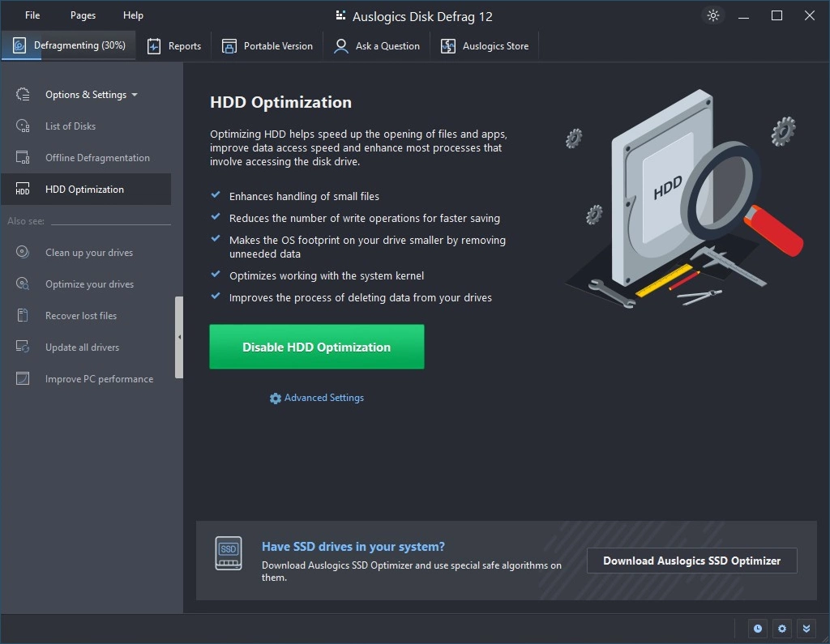Click the List of Disks sidebar icon
Image resolution: width=830 pixels, height=644 pixels.
(23, 126)
